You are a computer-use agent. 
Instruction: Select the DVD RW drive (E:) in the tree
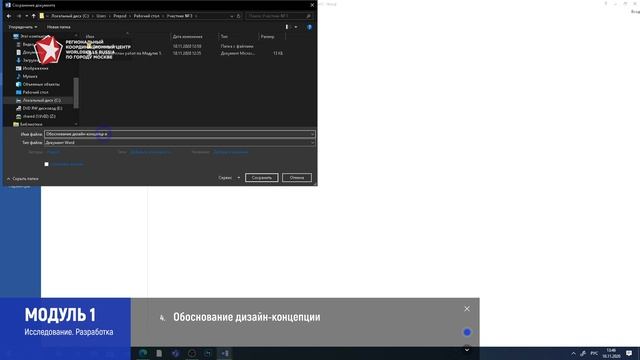[39, 108]
